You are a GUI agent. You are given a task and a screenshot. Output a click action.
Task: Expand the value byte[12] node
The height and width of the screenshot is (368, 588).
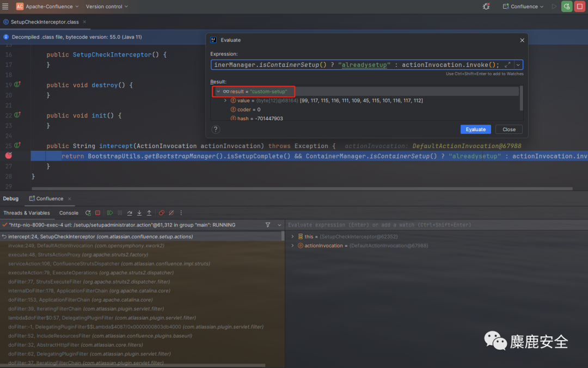click(x=225, y=101)
